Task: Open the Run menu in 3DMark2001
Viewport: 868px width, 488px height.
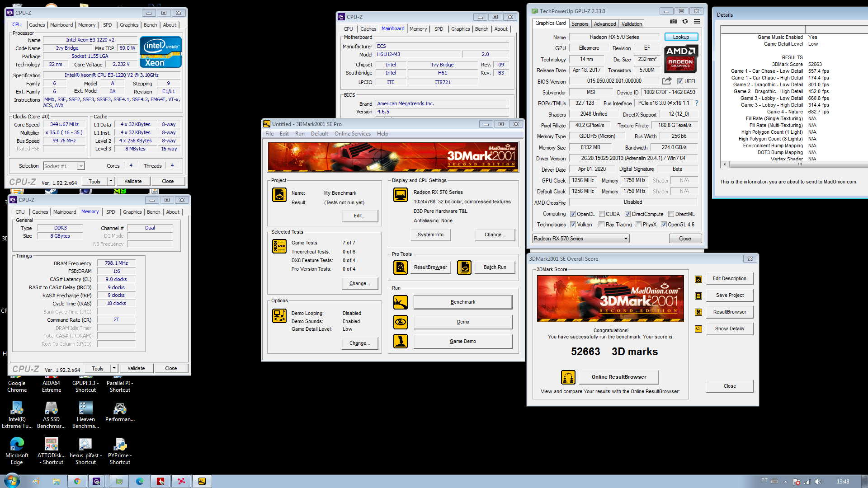Action: click(x=300, y=134)
